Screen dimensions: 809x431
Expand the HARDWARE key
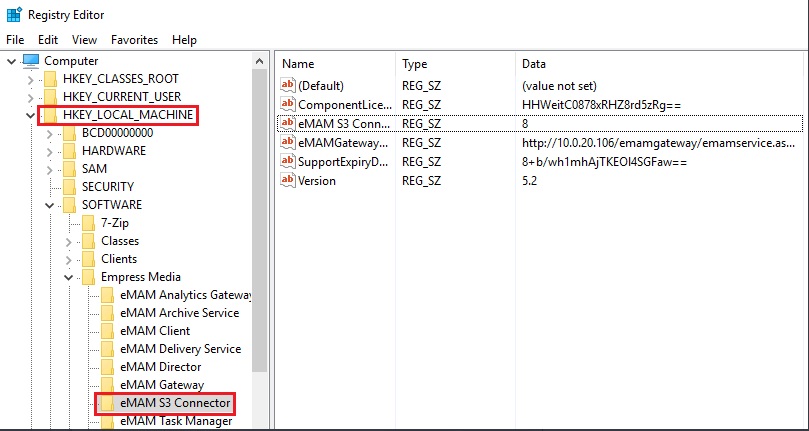point(50,151)
